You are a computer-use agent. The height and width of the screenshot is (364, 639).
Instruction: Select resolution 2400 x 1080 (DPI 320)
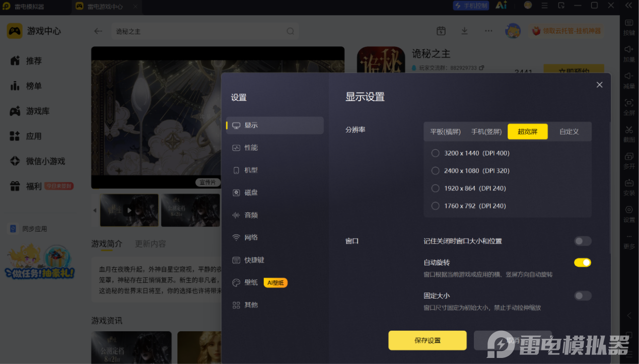(x=436, y=171)
